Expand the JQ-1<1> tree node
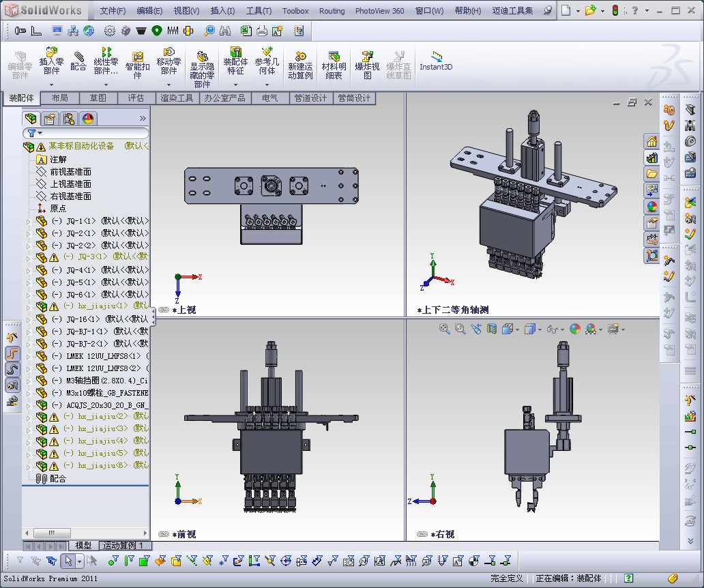This screenshot has width=704, height=588. pyautogui.click(x=28, y=221)
